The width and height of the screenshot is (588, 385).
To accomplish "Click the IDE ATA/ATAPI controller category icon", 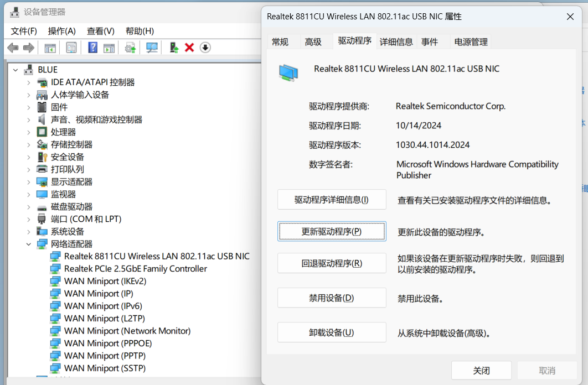I will coord(42,82).
